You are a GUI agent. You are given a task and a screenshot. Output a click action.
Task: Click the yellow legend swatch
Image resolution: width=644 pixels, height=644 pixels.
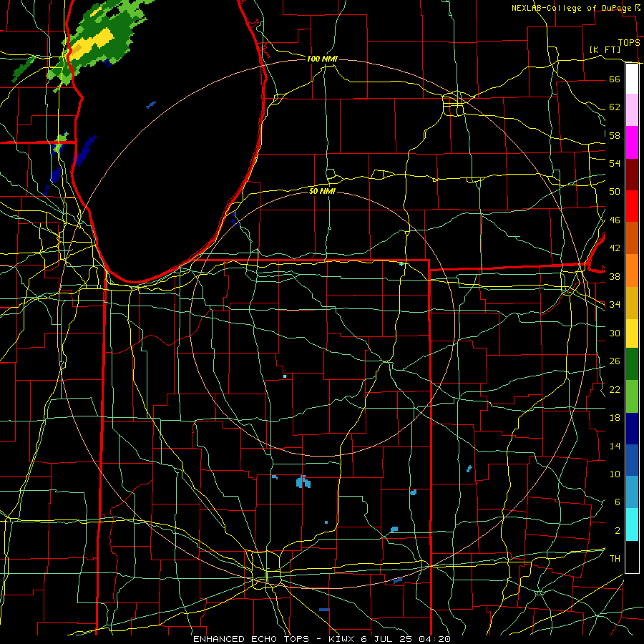click(x=632, y=333)
